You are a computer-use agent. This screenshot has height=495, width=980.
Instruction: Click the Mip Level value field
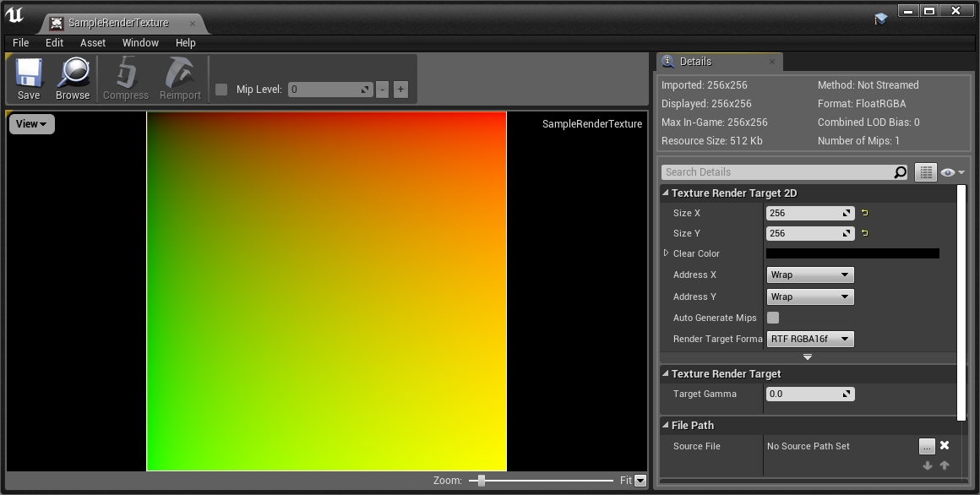pyautogui.click(x=330, y=90)
